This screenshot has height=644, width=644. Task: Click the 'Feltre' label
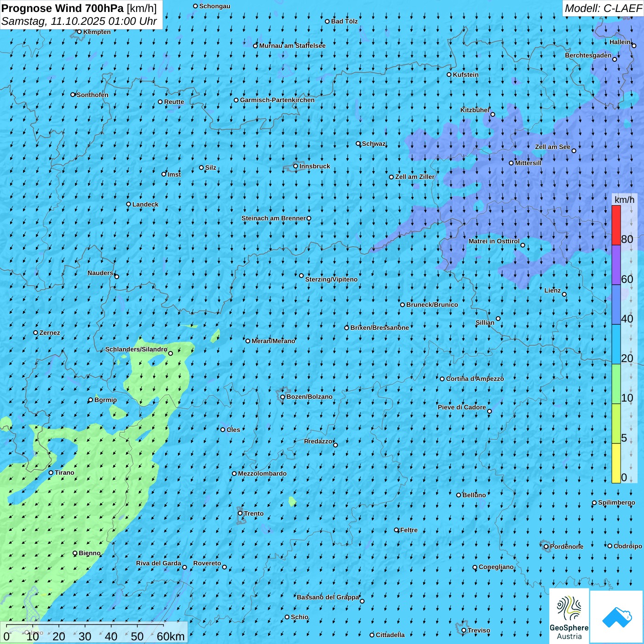pyautogui.click(x=409, y=530)
